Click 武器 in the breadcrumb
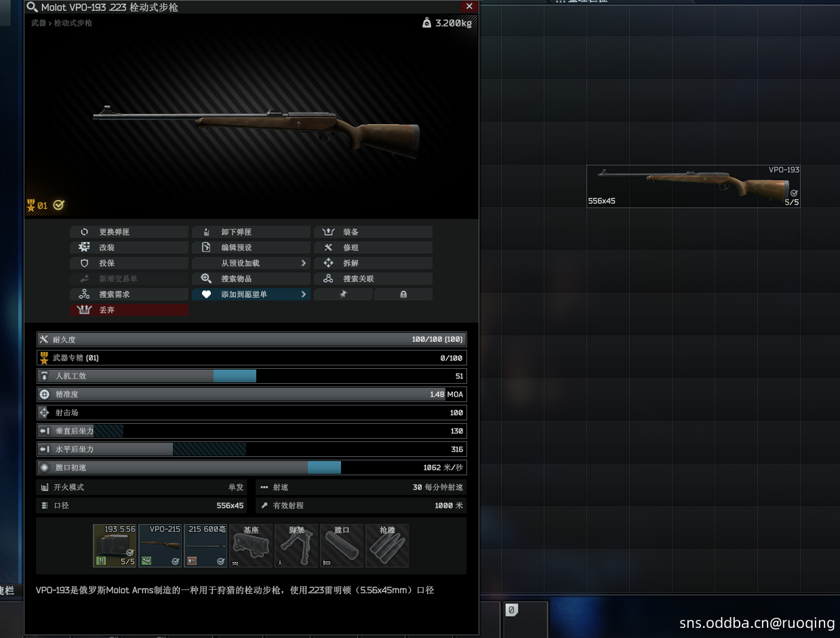The width and height of the screenshot is (840, 638). [x=39, y=23]
